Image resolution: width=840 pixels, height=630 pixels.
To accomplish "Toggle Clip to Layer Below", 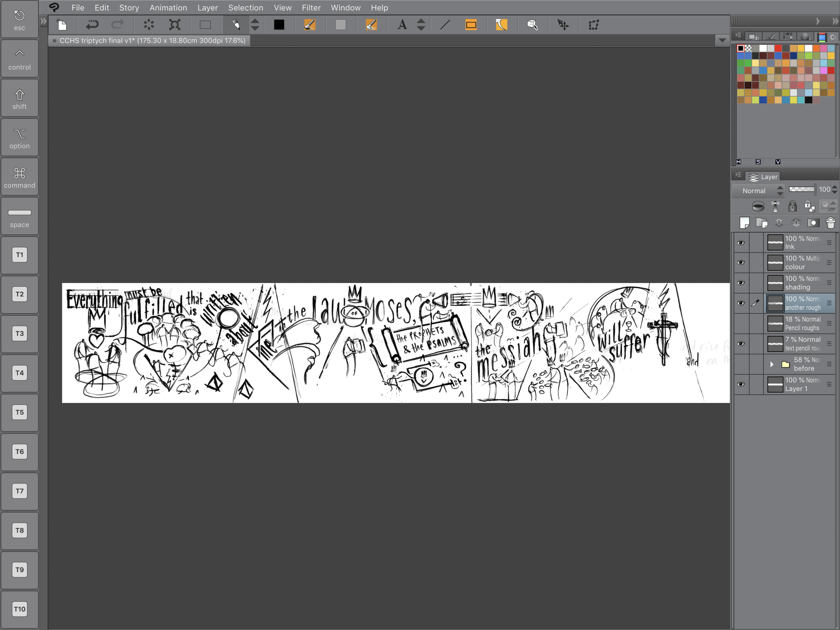I will [x=758, y=206].
